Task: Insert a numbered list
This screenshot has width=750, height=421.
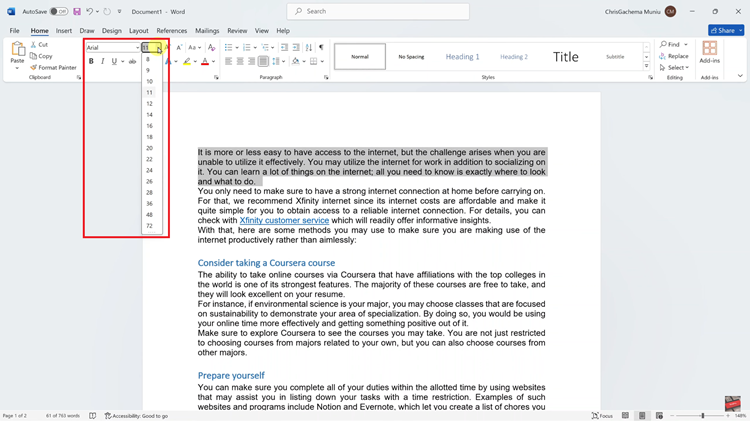Action: click(x=247, y=47)
